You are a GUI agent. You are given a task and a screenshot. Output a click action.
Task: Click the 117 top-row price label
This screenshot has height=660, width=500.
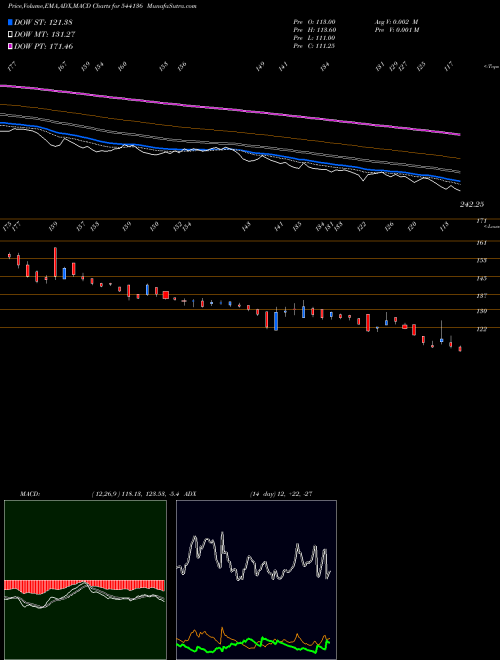[x=449, y=66]
